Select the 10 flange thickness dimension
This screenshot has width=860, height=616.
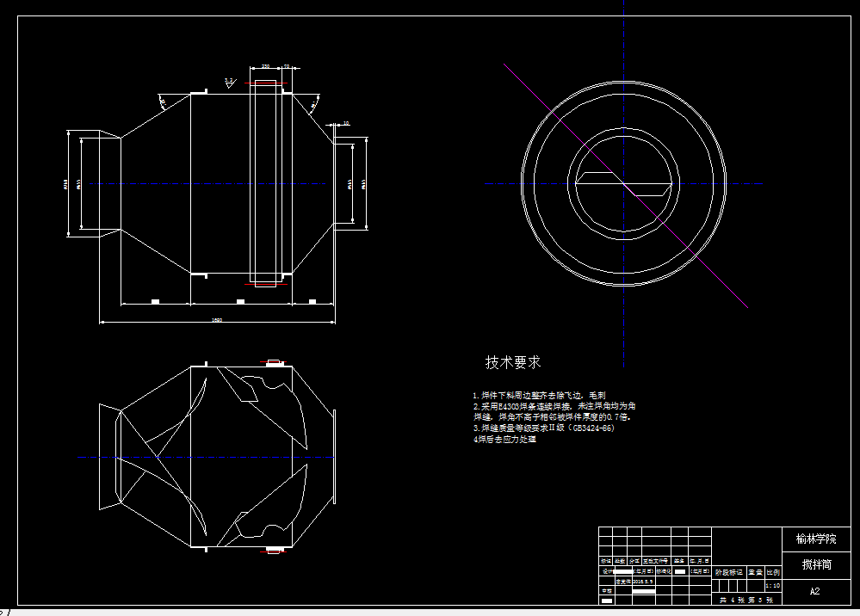346,123
